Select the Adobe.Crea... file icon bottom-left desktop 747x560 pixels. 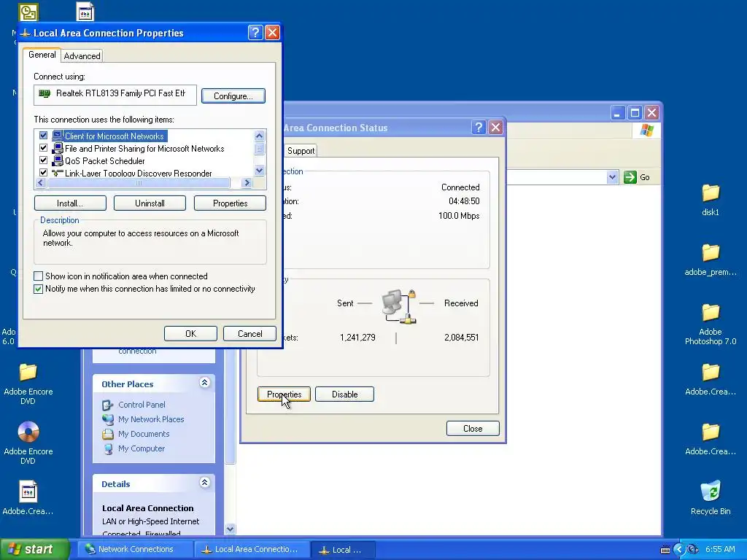click(28, 491)
